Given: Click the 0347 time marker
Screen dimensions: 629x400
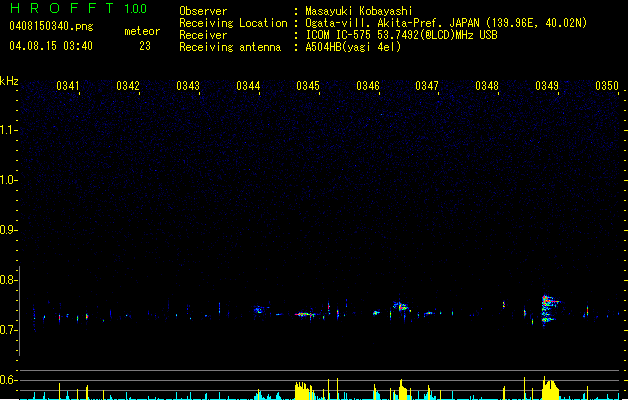Looking at the screenshot, I should point(427,86).
